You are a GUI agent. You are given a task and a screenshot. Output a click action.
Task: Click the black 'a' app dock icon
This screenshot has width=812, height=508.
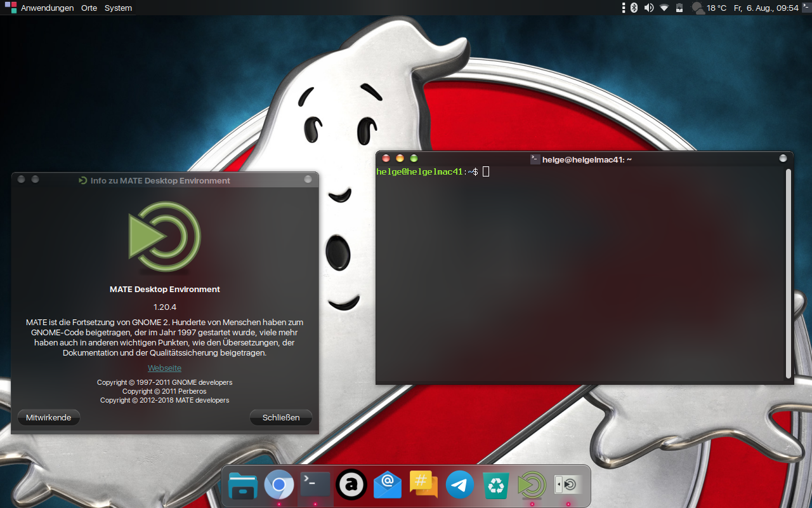tap(351, 486)
